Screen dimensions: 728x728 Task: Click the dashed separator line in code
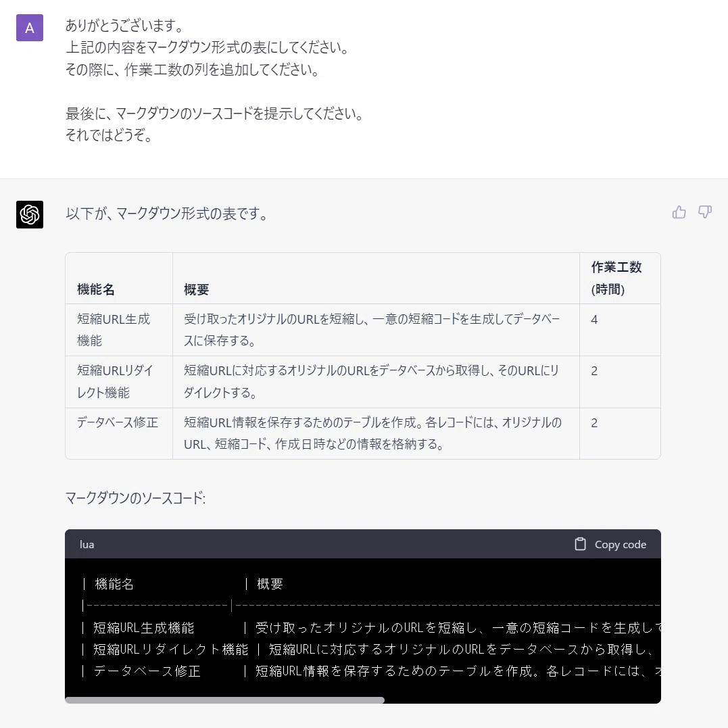pos(370,606)
